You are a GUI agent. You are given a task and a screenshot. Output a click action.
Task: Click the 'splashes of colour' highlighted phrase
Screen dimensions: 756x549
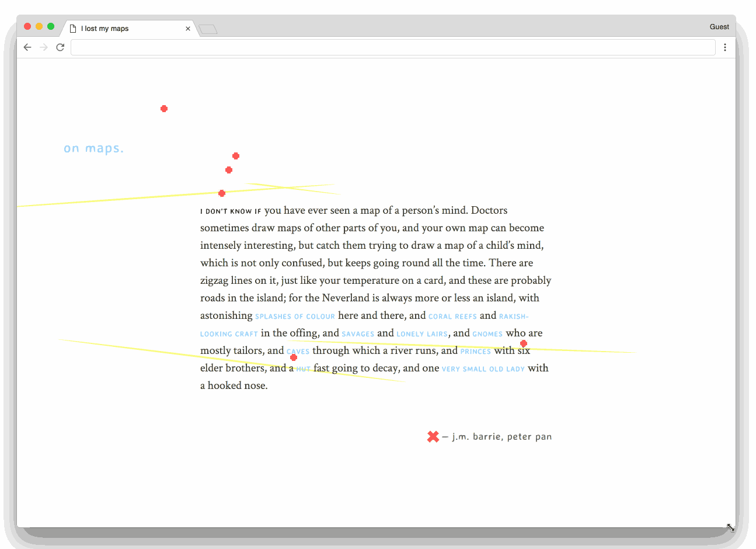295,317
